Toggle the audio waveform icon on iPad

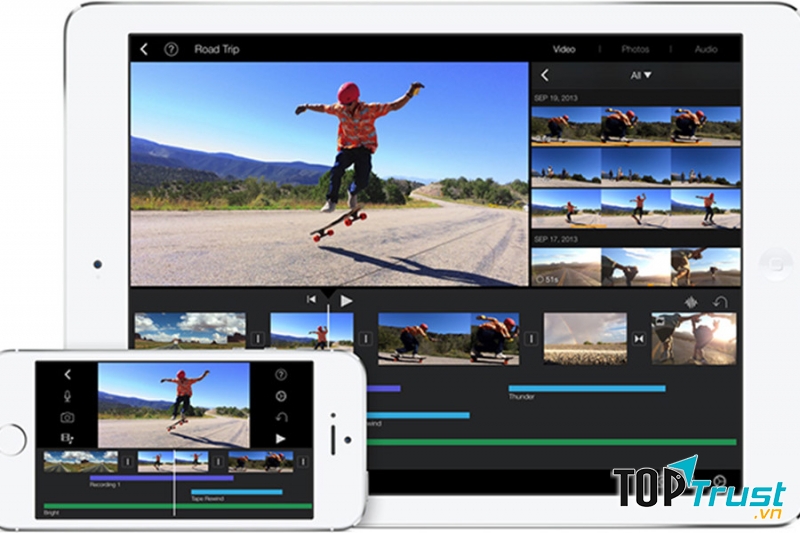coord(691,302)
